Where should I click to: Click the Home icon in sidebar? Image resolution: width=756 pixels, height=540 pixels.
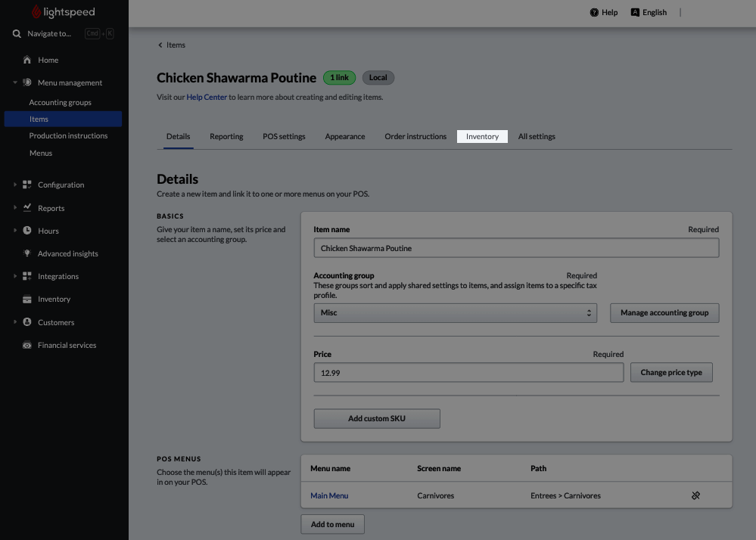pyautogui.click(x=27, y=60)
